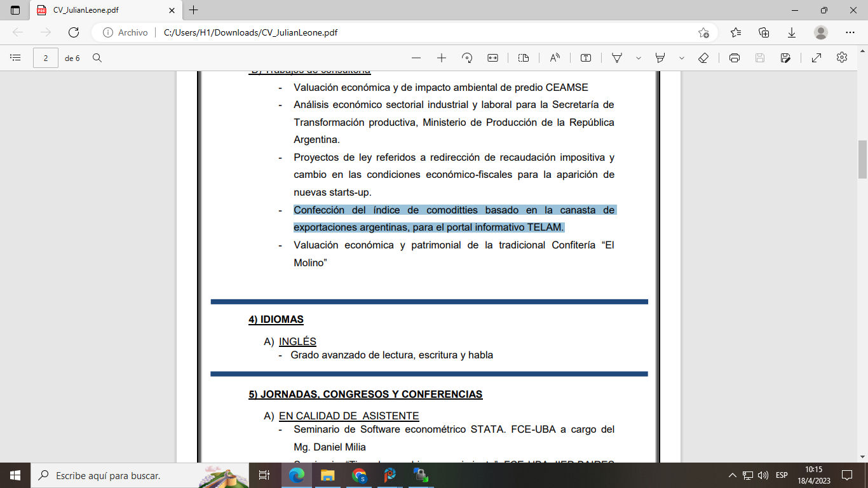Expand the Highlight color options dropdown

point(682,58)
